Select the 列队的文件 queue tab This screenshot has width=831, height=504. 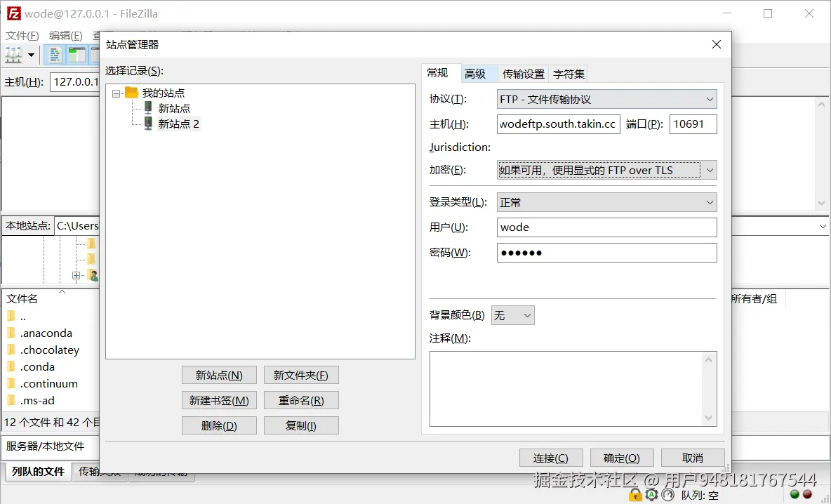coord(38,472)
